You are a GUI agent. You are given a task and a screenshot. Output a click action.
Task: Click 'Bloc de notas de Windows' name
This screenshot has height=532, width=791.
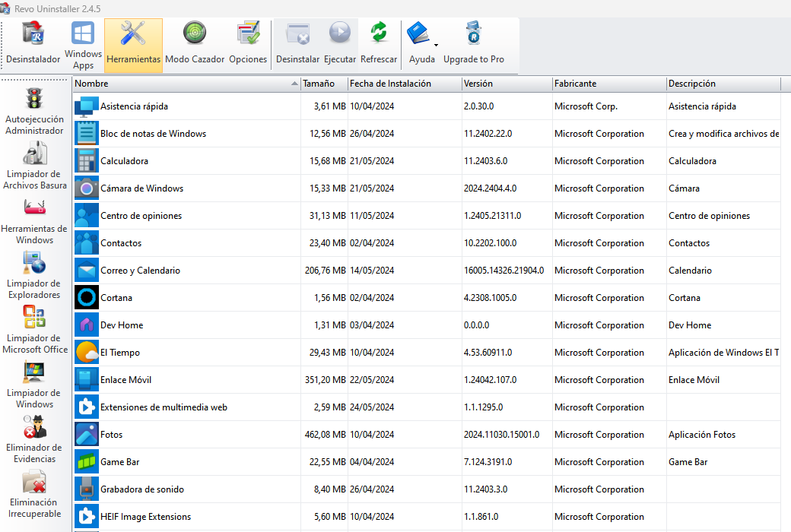[x=154, y=134]
